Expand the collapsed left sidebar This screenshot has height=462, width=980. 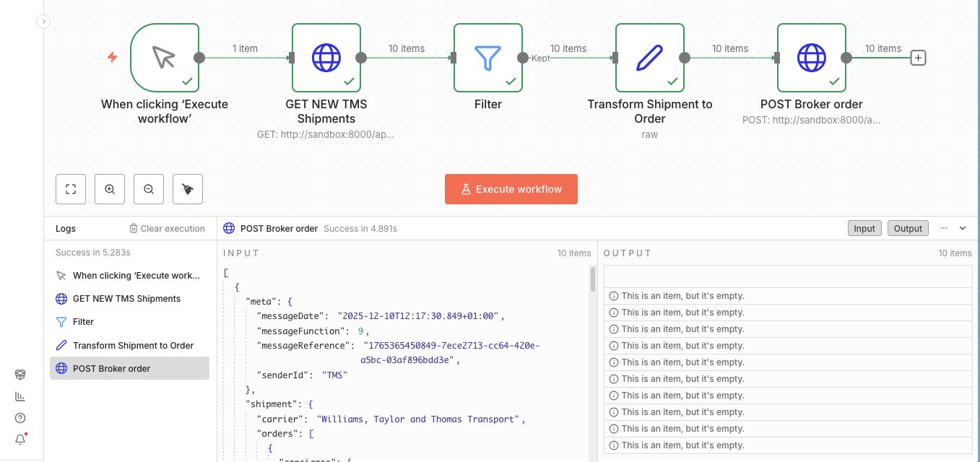click(x=43, y=22)
